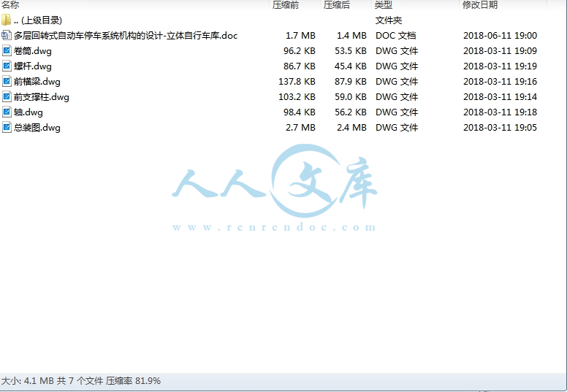567x392 pixels.
Task: Sort by the 类型 column header
Action: 384,4
